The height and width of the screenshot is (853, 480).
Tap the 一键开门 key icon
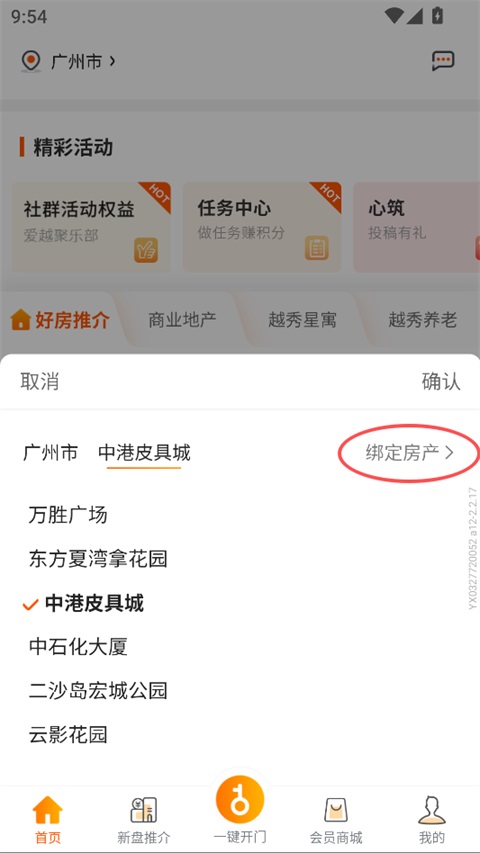(240, 800)
